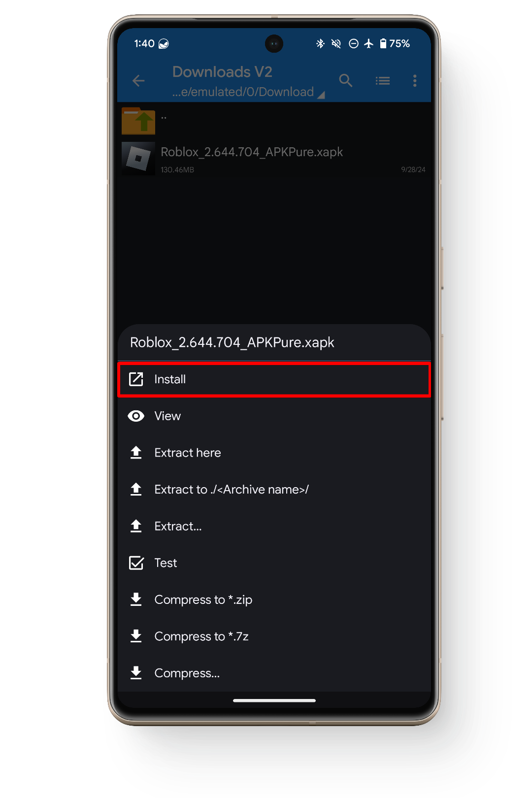Open the three-dot overflow menu
Viewport: 532px width, 798px height.
(x=415, y=81)
